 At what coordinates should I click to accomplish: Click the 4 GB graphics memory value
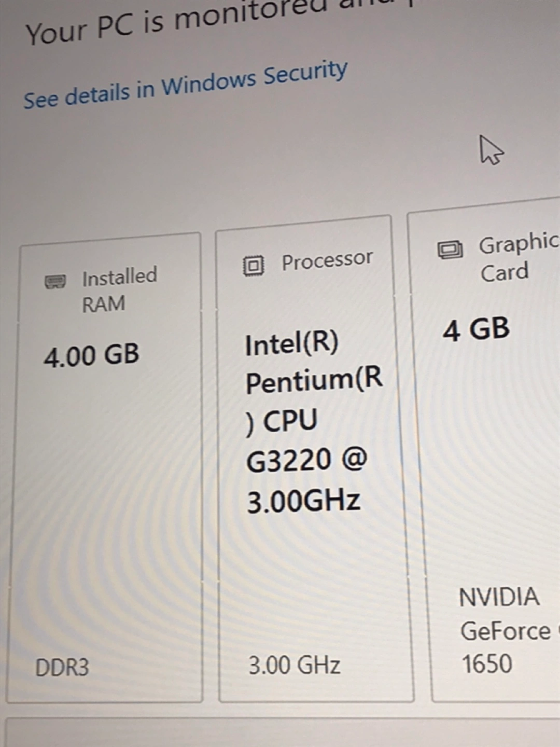(x=476, y=329)
